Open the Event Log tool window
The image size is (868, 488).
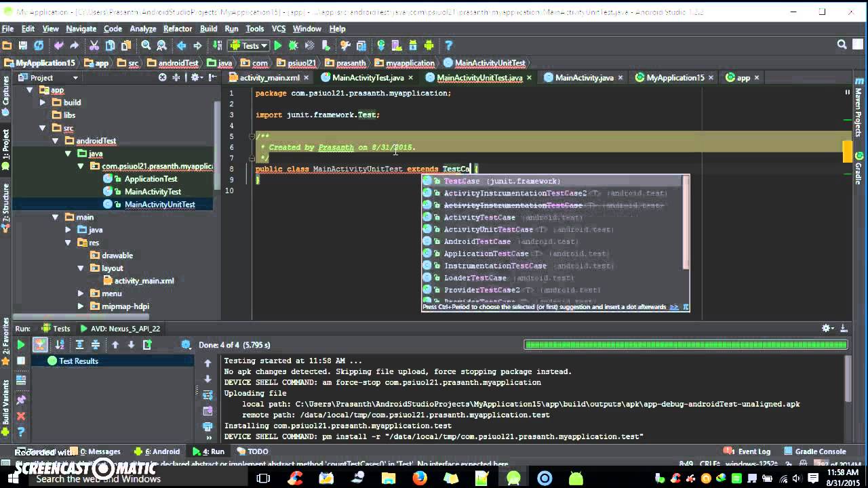point(747,451)
